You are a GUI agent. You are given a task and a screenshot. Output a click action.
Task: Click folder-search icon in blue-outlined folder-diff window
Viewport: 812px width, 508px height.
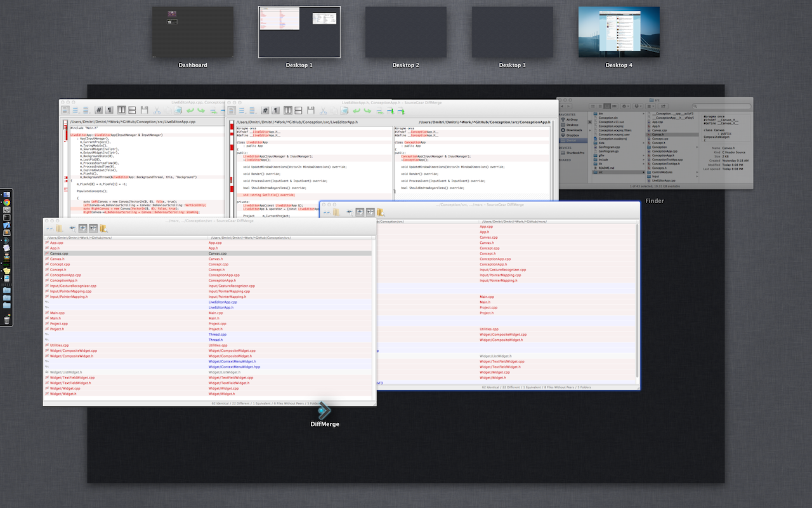[x=381, y=212]
